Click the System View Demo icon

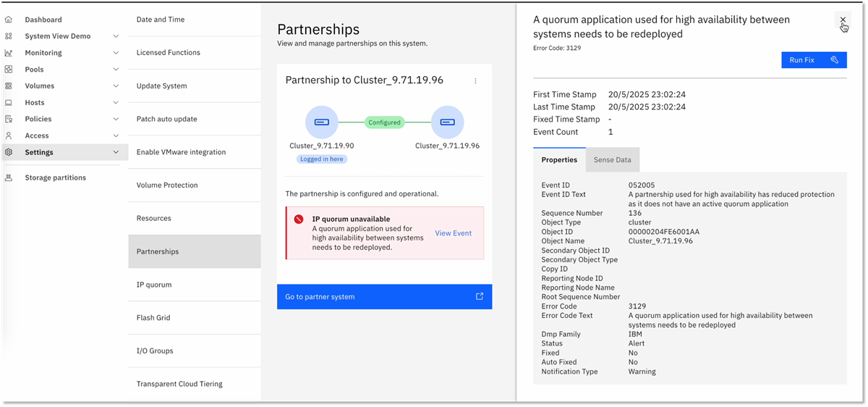pos(9,36)
